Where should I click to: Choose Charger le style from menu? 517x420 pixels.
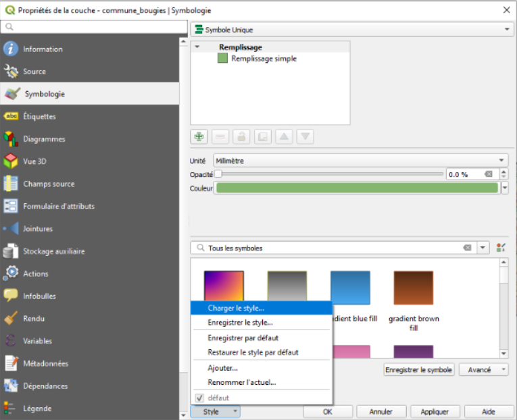click(235, 308)
